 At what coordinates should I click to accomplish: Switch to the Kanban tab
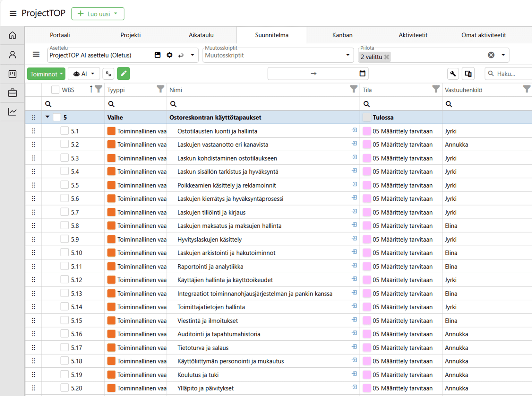(x=342, y=35)
